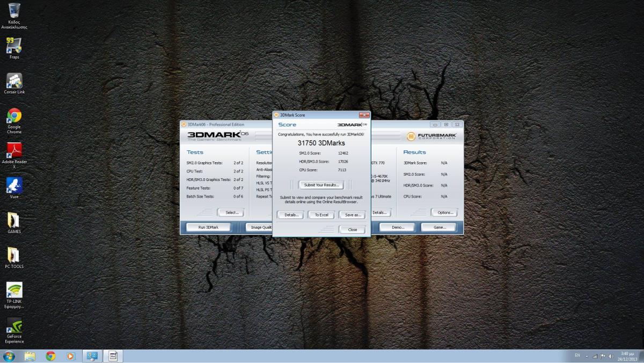Click the Game button in 3DMark06
Screen dimensions: 644x363
coord(440,227)
